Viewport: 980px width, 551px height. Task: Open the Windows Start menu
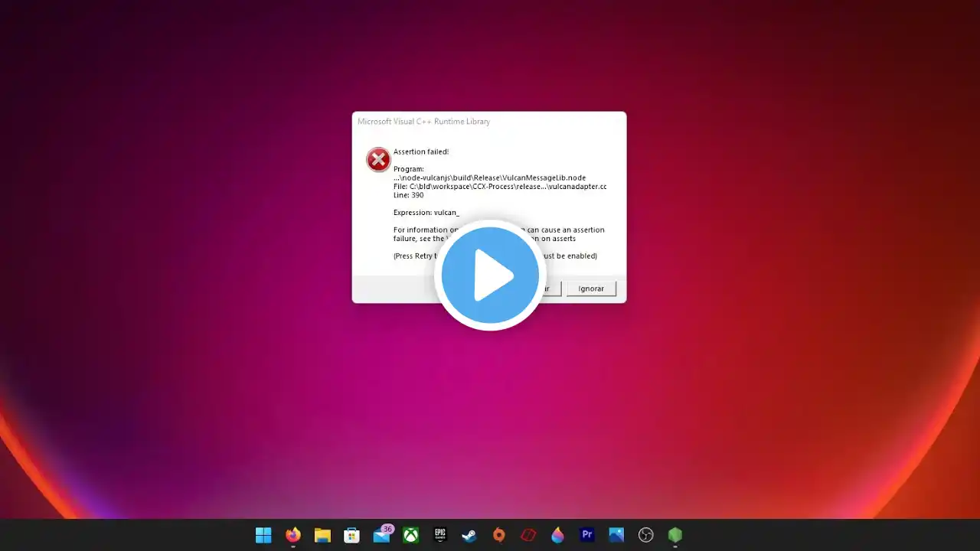click(x=263, y=535)
